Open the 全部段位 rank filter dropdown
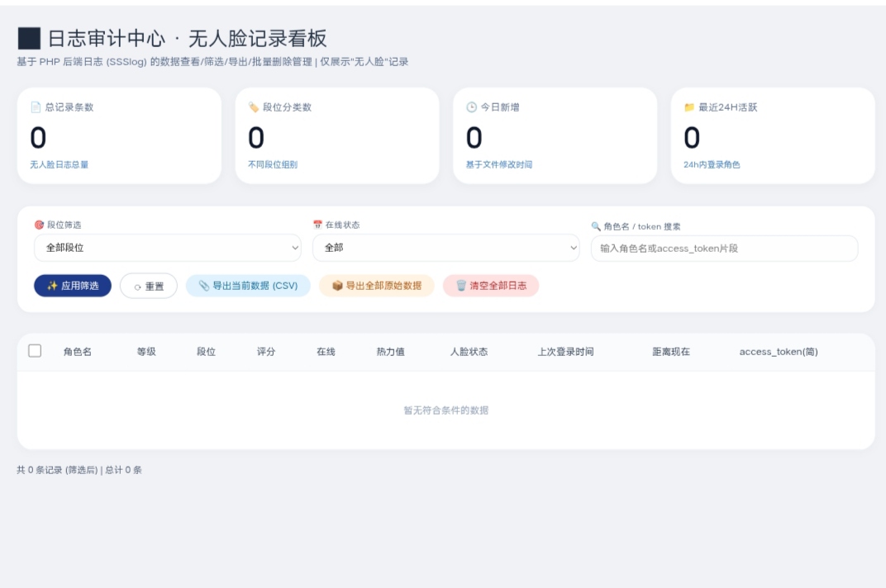 coord(168,248)
